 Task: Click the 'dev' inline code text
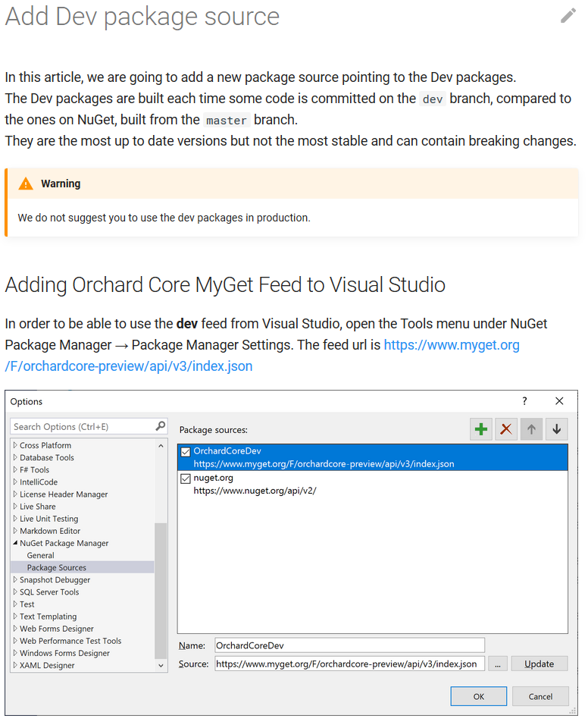[x=433, y=99]
